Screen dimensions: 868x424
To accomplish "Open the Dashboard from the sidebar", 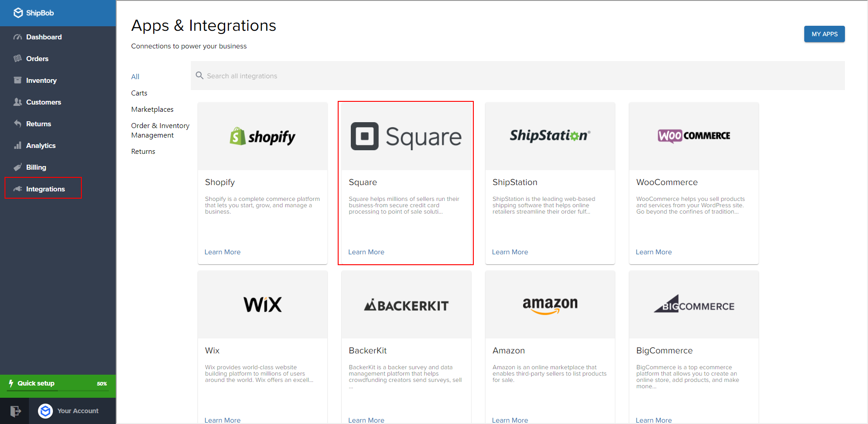I will [x=43, y=37].
